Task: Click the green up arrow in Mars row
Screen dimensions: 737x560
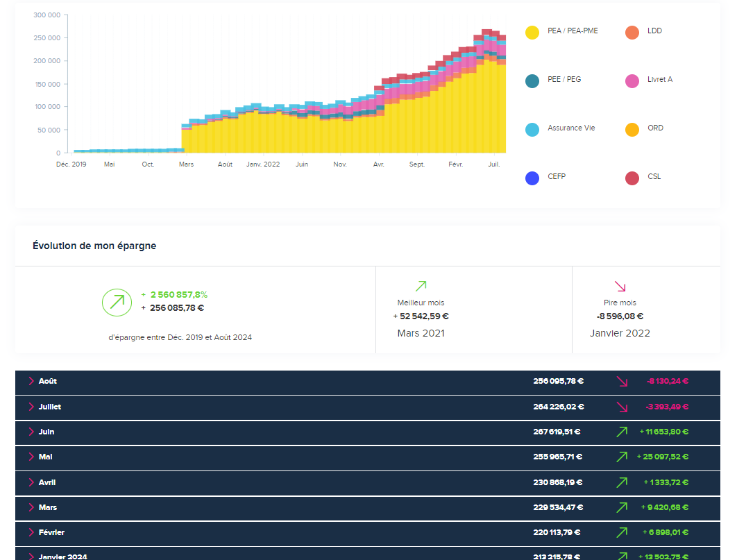Action: pos(622,507)
